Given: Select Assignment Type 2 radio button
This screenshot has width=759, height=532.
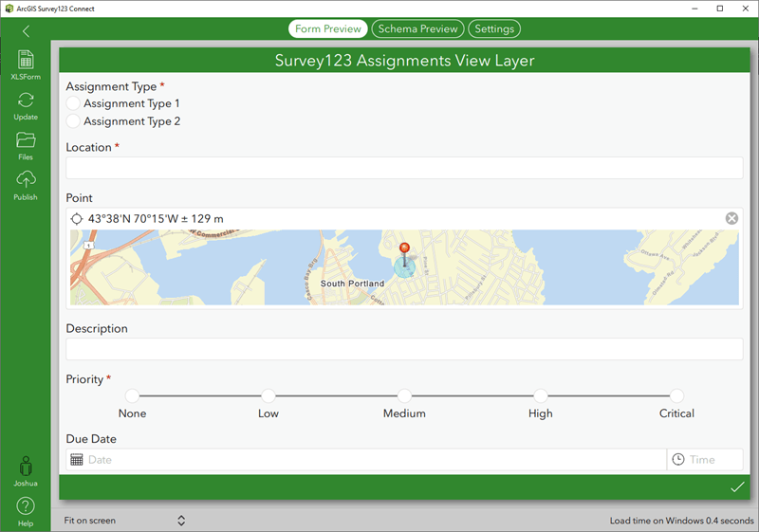Looking at the screenshot, I should point(73,121).
